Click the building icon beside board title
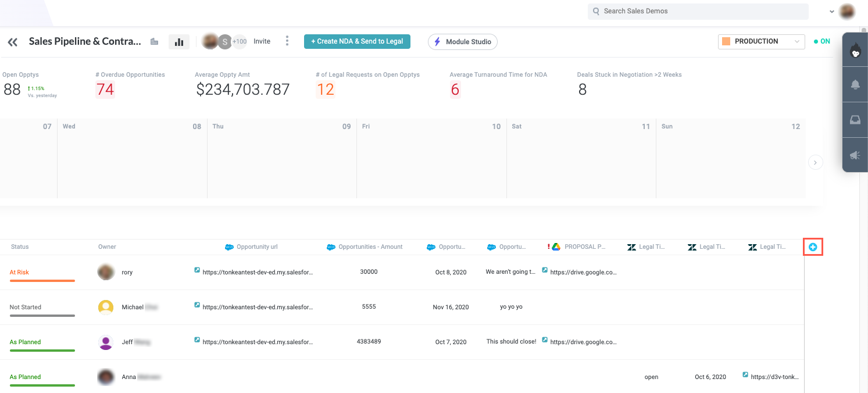Image resolution: width=868 pixels, height=393 pixels. click(154, 42)
